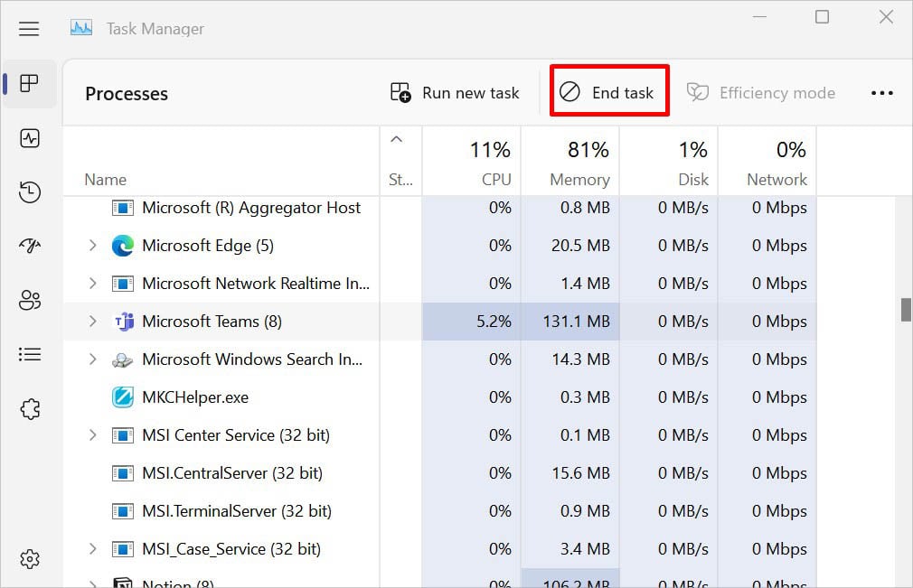The image size is (913, 588).
Task: Click Run new task
Action: click(454, 92)
